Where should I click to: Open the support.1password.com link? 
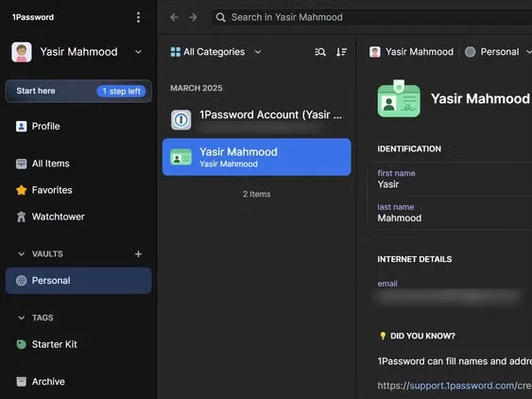pyautogui.click(x=455, y=386)
